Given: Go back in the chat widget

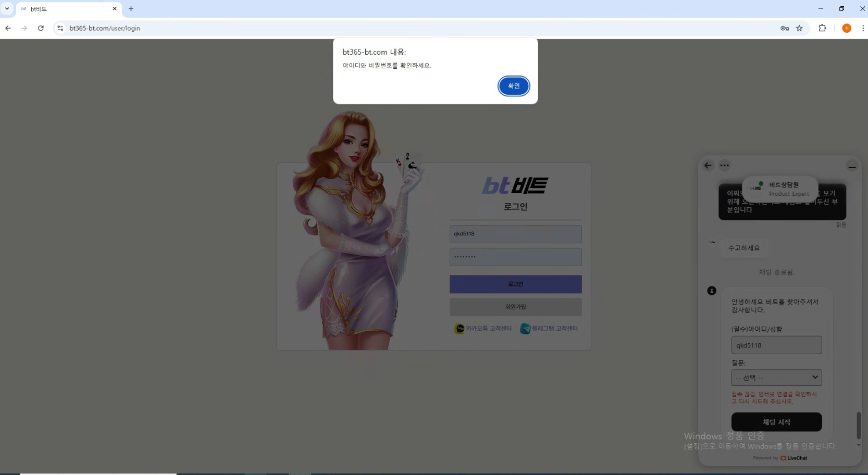Looking at the screenshot, I should pos(708,166).
